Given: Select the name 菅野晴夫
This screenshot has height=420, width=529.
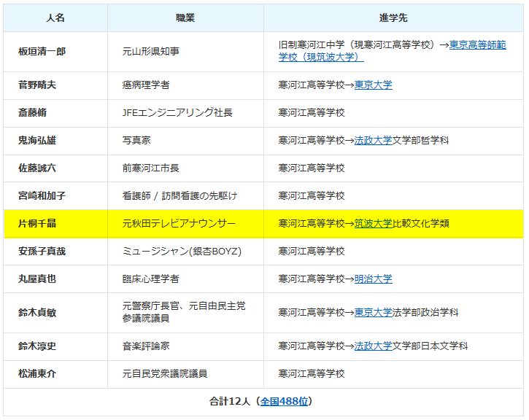Looking at the screenshot, I should point(37,85).
